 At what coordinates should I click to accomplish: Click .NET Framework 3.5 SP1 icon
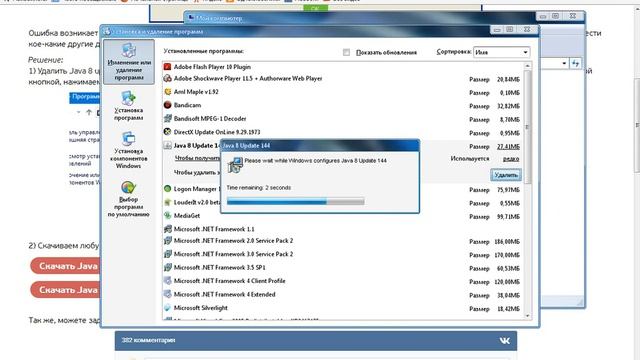click(x=167, y=268)
